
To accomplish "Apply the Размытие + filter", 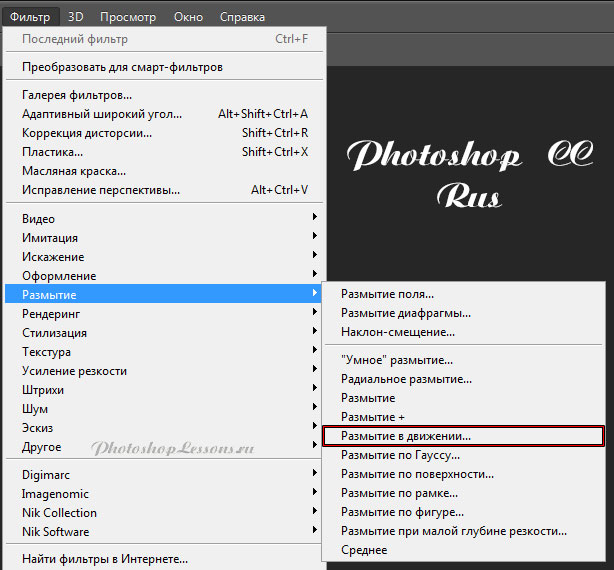I will tap(463, 417).
